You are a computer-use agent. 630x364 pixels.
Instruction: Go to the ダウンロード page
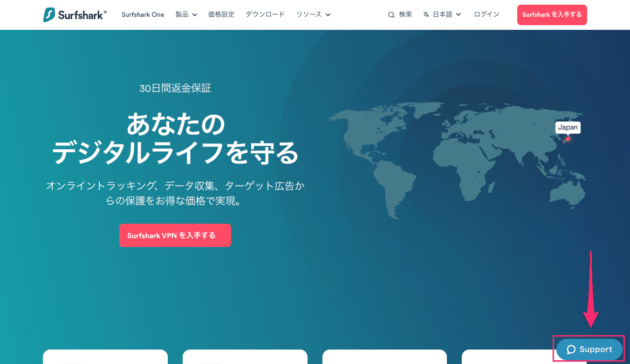click(x=265, y=14)
